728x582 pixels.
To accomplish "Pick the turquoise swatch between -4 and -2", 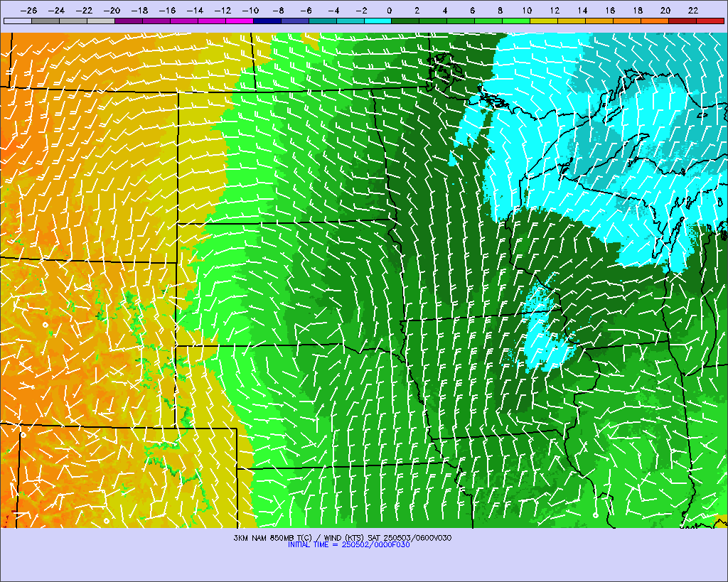I will tap(350, 21).
